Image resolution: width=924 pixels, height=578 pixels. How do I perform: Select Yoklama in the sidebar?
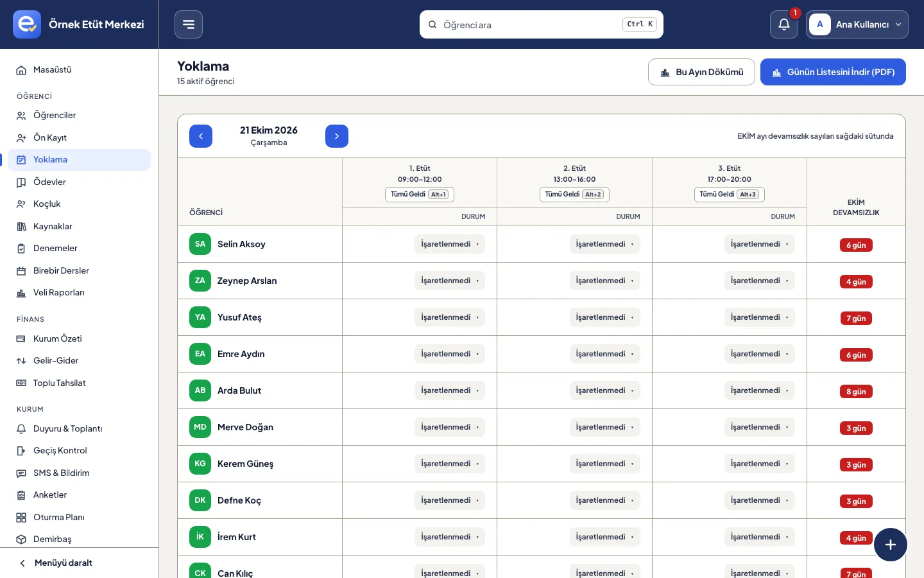tap(80, 160)
